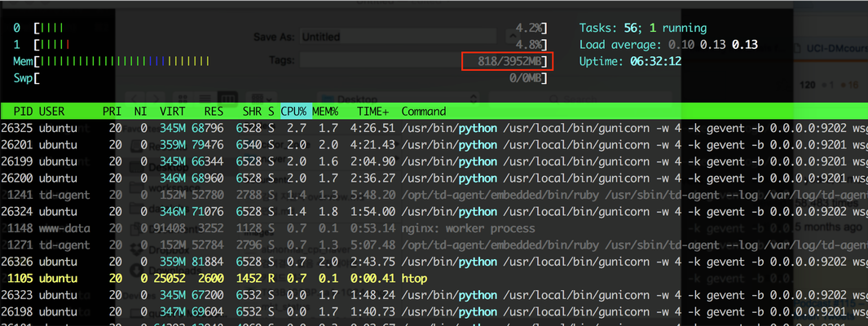The width and height of the screenshot is (868, 326).
Task: Click the 4.8% CPU 1 value
Action: coord(529,44)
